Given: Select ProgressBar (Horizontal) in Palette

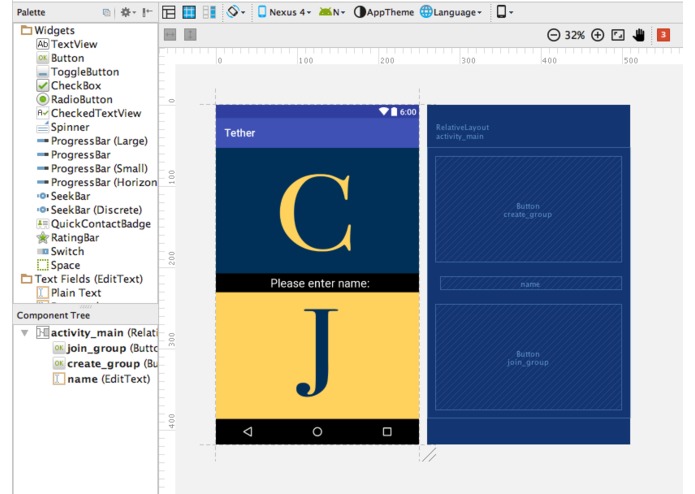Looking at the screenshot, I should [x=97, y=182].
